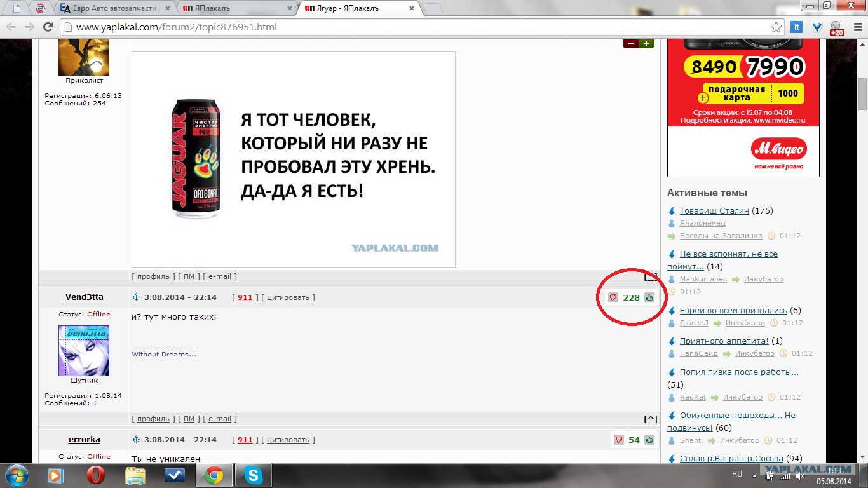Click 'e-mail' link under Vend3tta's post
This screenshot has height=488, width=868.
(220, 419)
